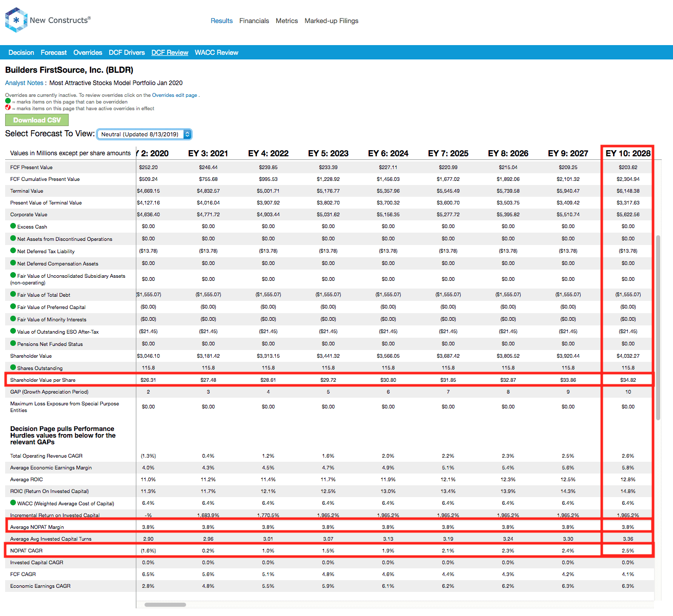This screenshot has height=616, width=673.
Task: Switch to the DCF Review tab
Action: coord(170,53)
